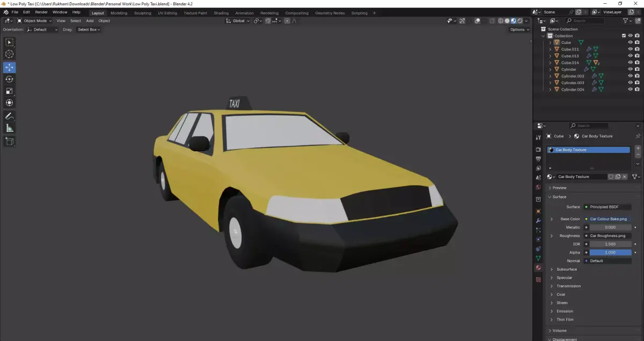Open the World properties tab
The image size is (644, 341).
click(538, 187)
